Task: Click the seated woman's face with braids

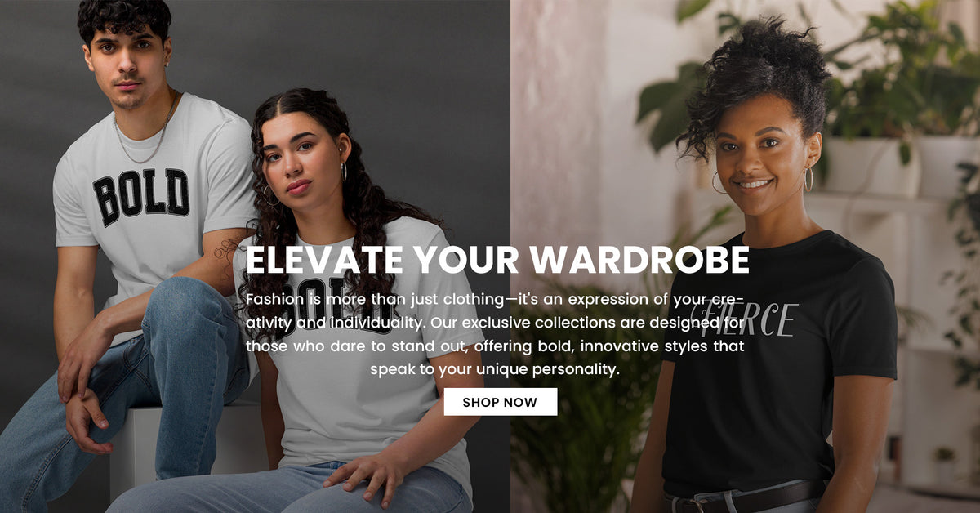Action: (x=302, y=159)
